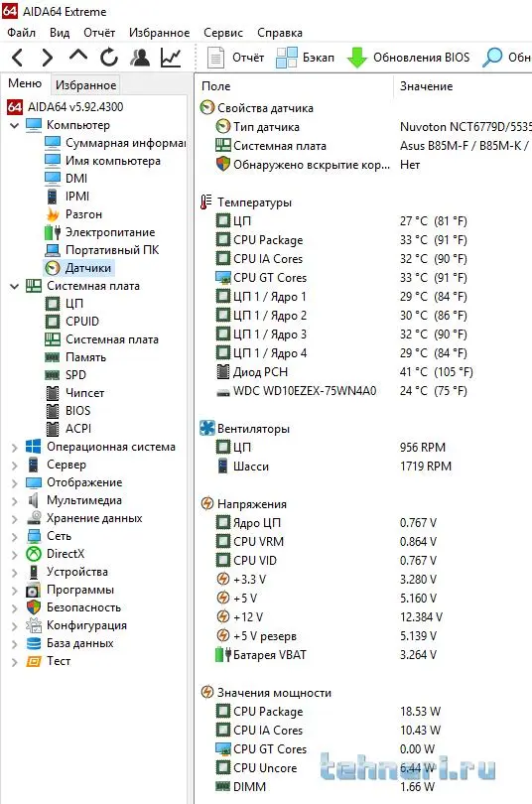Image resolution: width=532 pixels, height=804 pixels.
Task: Switch to the Избранное tab
Action: (x=85, y=85)
